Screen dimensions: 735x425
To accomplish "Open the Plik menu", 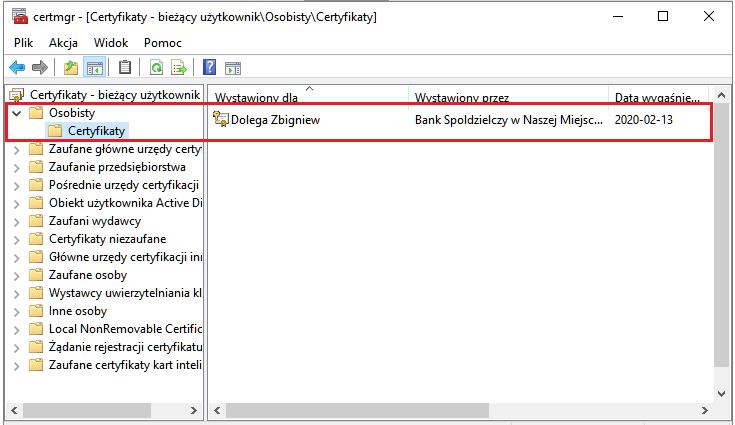I will point(23,43).
